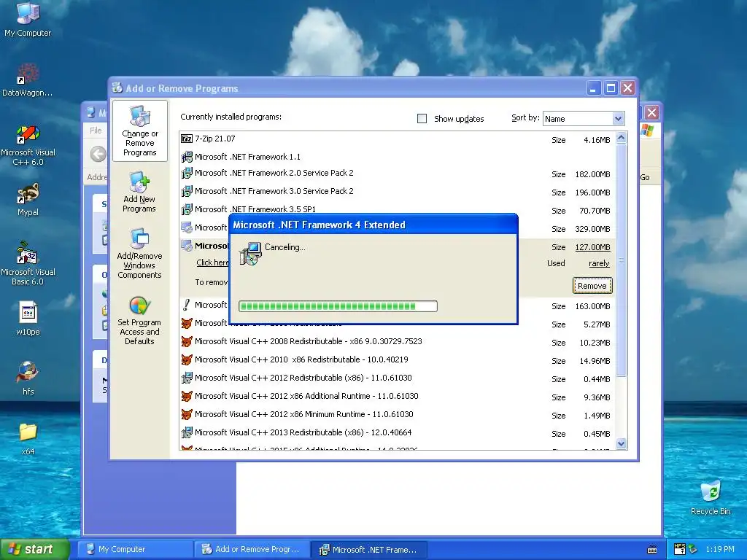This screenshot has width=747, height=560.
Task: Select 7-Zip 21.07 program entry
Action: tap(398, 139)
